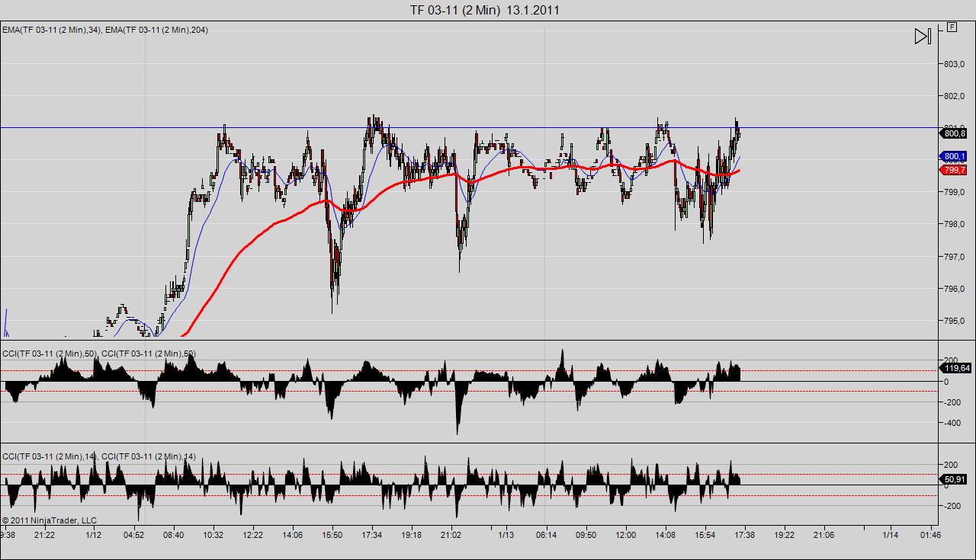
Task: Click the 21:06 time axis label
Action: pyautogui.click(x=823, y=535)
